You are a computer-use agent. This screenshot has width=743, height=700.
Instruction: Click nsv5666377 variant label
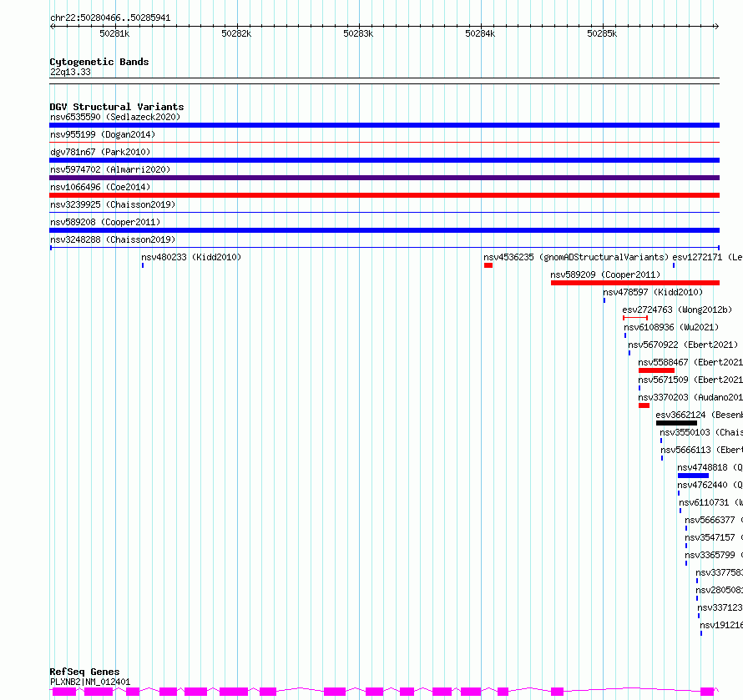pyautogui.click(x=714, y=520)
